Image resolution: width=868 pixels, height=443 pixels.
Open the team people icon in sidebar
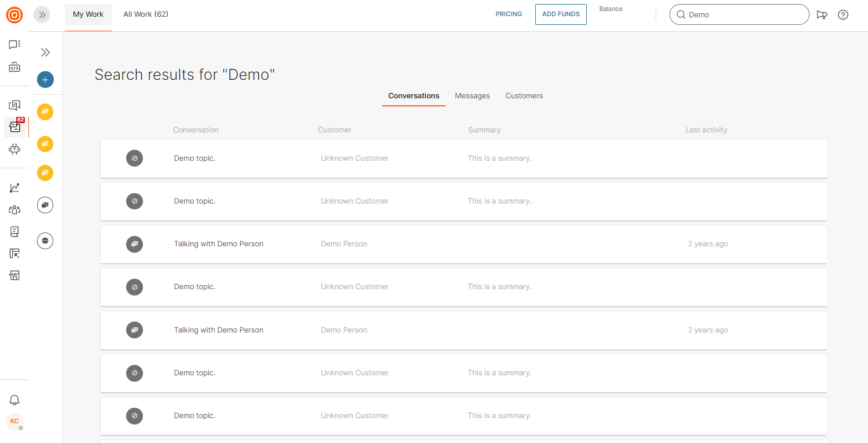pos(14,210)
